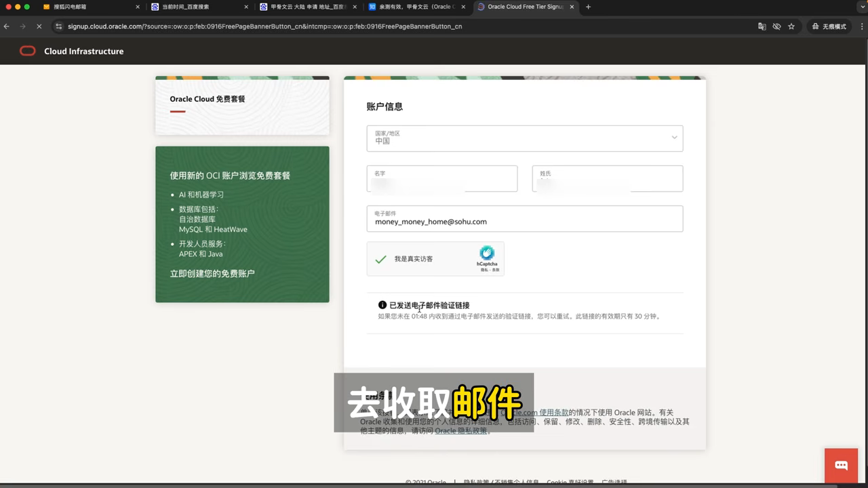868x488 pixels.
Task: Click 已发送电子邮件验证链接 heading
Action: click(429, 305)
